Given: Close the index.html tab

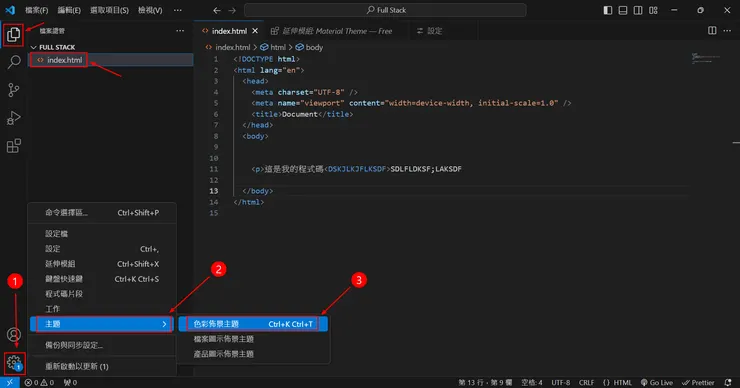Looking at the screenshot, I should [255, 31].
